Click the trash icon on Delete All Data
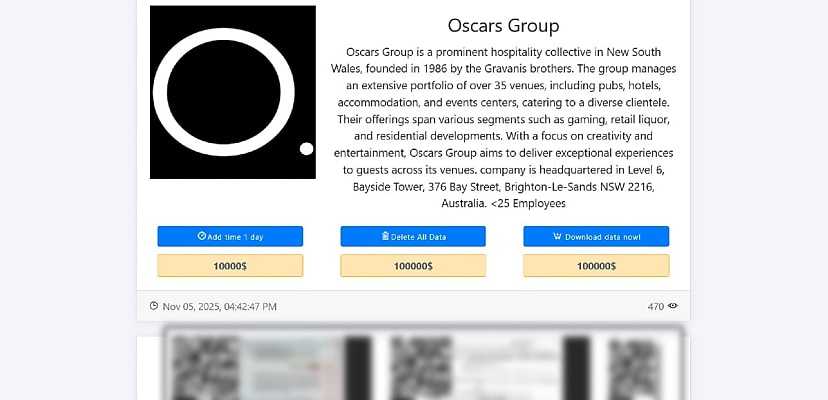828x400 pixels. click(385, 236)
